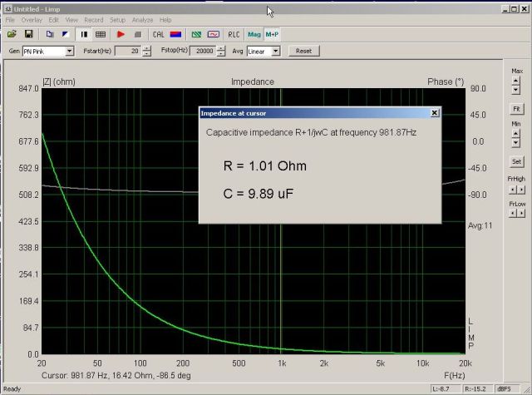Screen dimensions: 532x395
Task: Toggle the M+P magnitude and phase view
Action: [272, 34]
